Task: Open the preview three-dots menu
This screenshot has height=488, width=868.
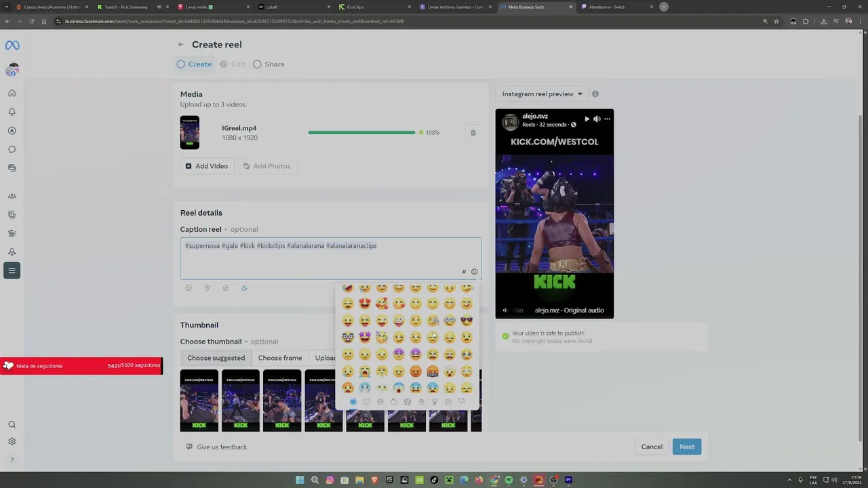Action: (x=607, y=119)
